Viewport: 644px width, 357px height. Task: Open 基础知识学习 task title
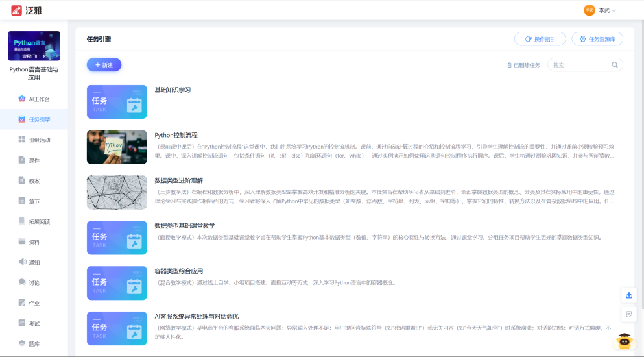pyautogui.click(x=173, y=90)
